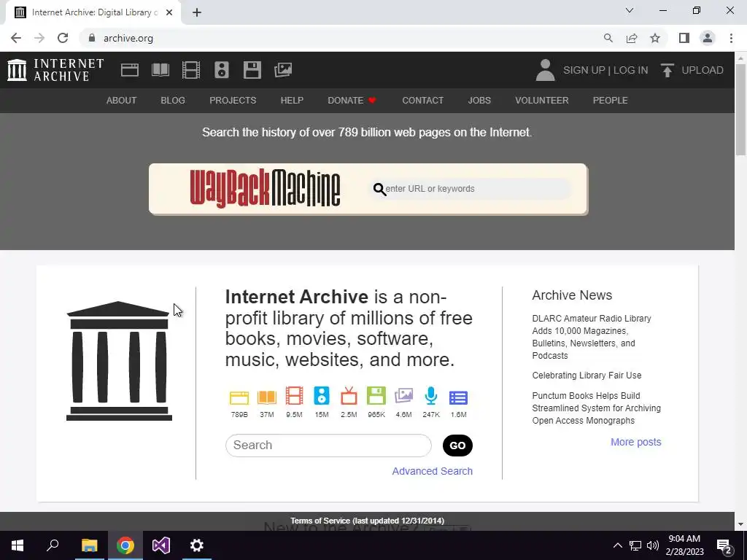Click the blue audio icon labeled 15M
This screenshot has width=747, height=560.
(x=322, y=396)
